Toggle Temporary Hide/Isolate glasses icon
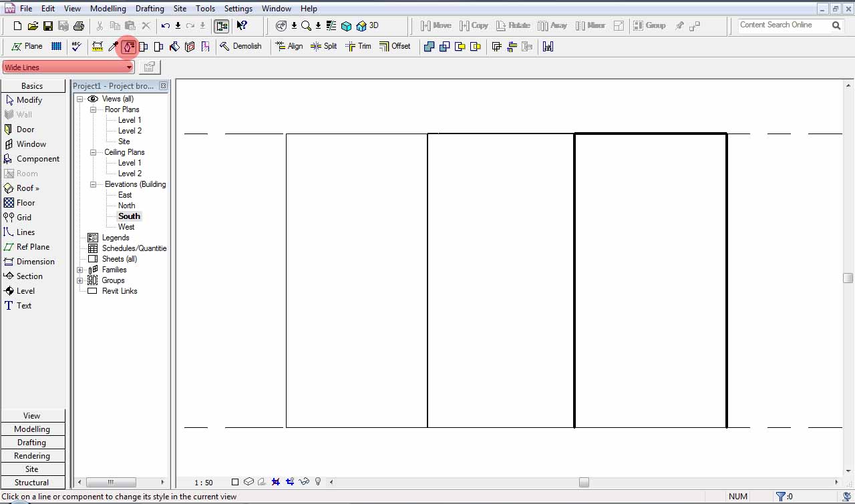The image size is (855, 504). tap(304, 482)
